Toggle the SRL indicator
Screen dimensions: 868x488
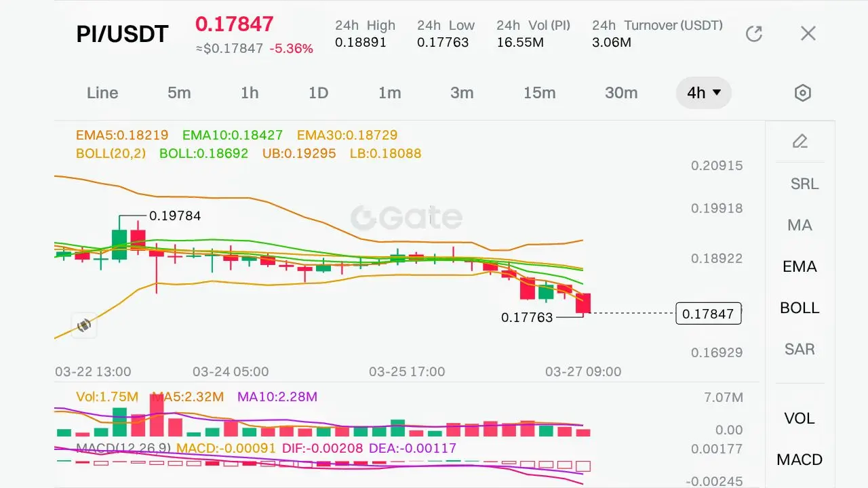(804, 184)
